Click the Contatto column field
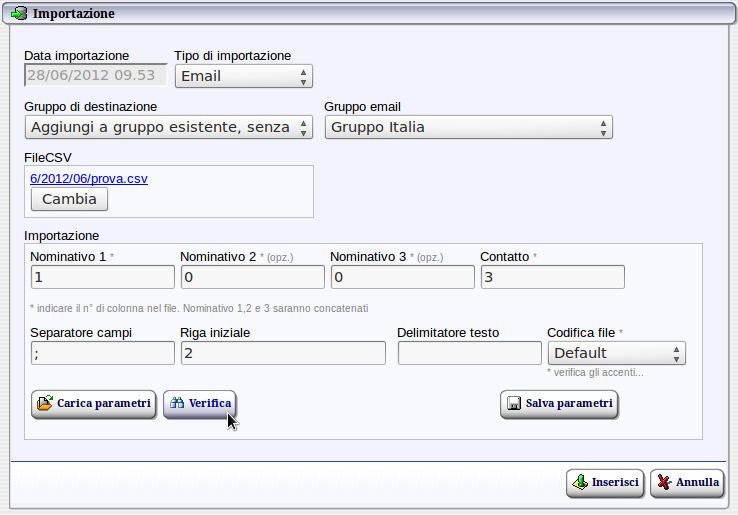The width and height of the screenshot is (738, 515). click(x=552, y=277)
